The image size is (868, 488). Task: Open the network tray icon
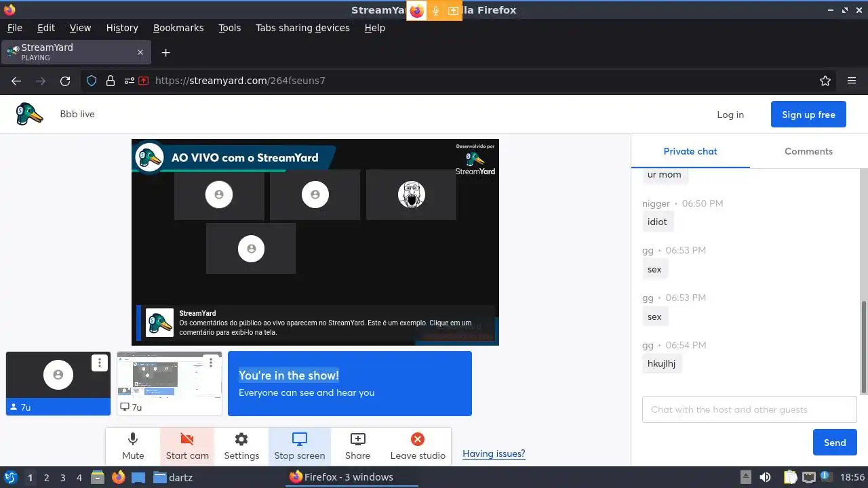pyautogui.click(x=808, y=477)
